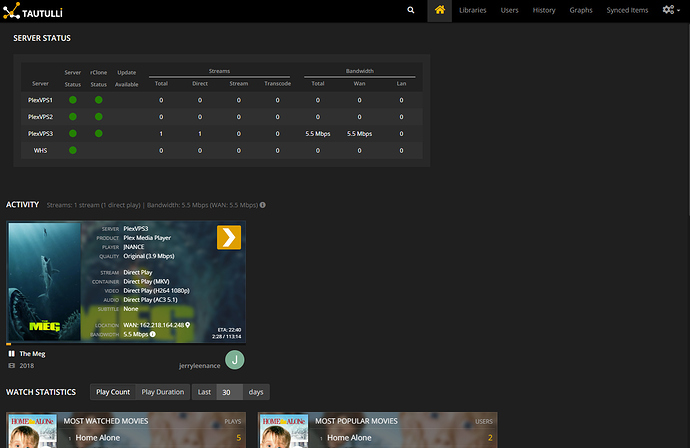
Task: Click the Direct Play (MKV) container text
Action: point(146,282)
